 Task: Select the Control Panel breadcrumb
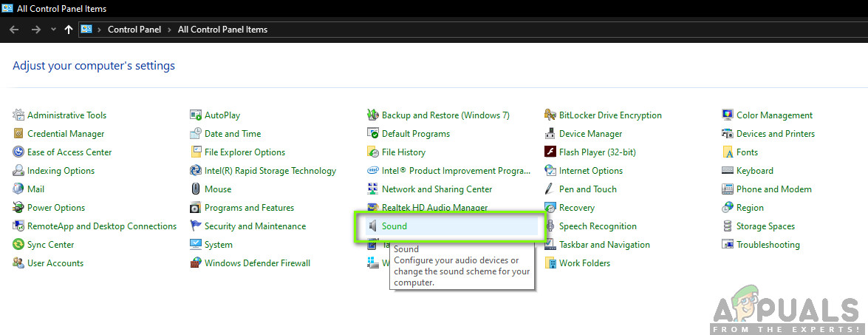pyautogui.click(x=134, y=30)
